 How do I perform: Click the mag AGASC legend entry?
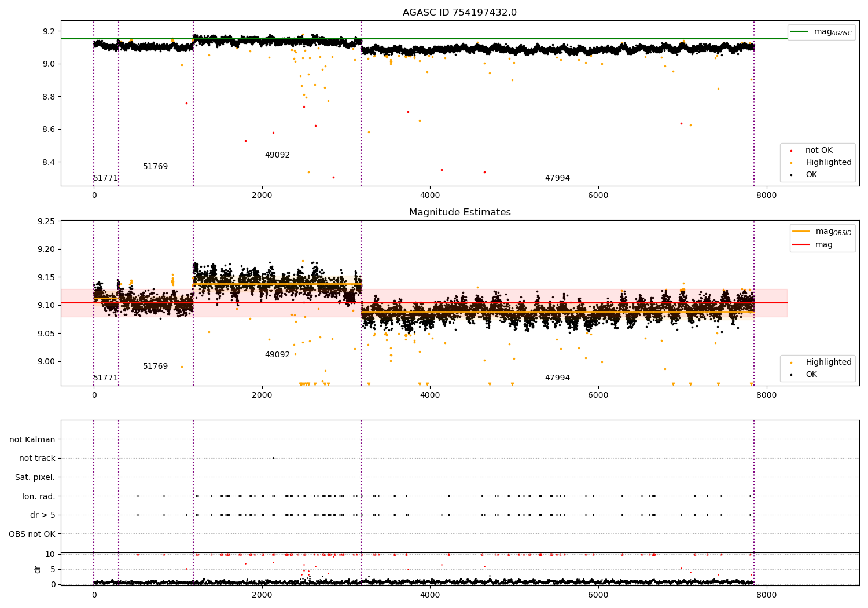click(833, 32)
